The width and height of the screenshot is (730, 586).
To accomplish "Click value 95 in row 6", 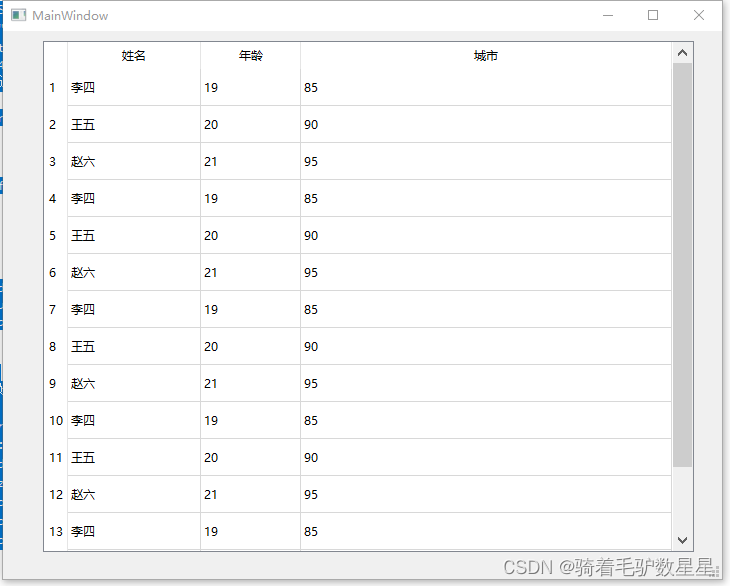I will (486, 272).
